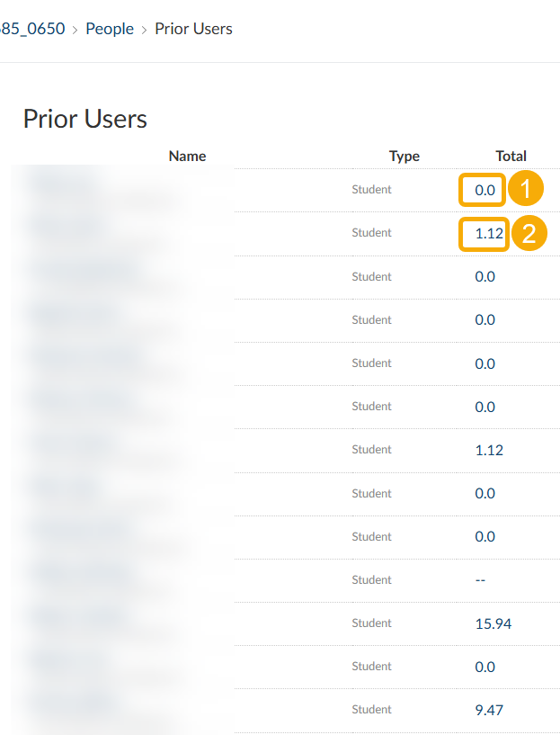Viewport: 560px width, 735px height.
Task: Open the 9.47 total grade link
Action: click(489, 710)
